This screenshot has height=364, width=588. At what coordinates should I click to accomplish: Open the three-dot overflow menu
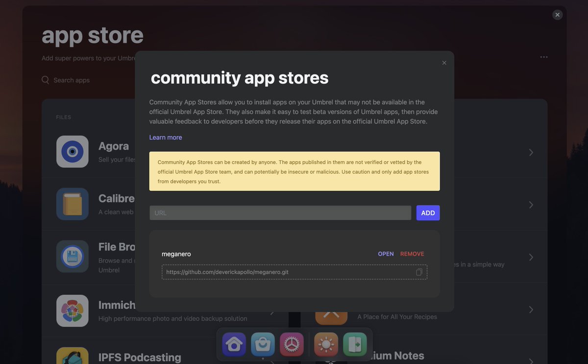click(544, 56)
